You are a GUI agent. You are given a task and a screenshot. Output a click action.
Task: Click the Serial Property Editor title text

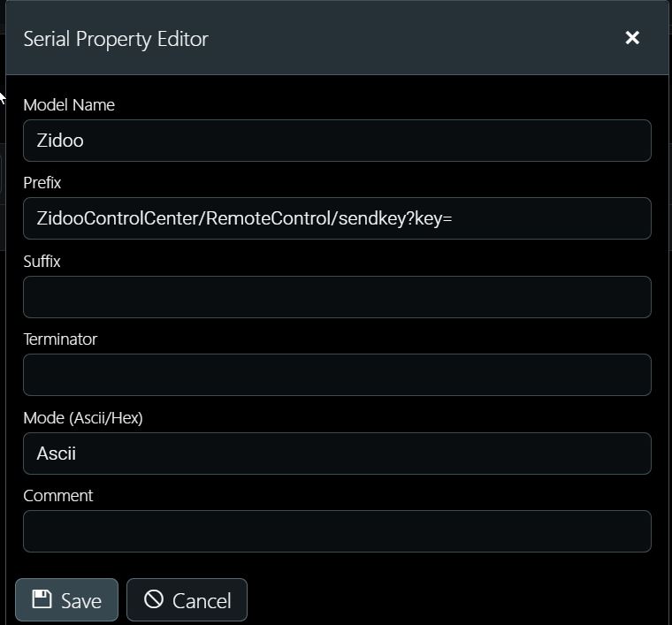click(116, 40)
